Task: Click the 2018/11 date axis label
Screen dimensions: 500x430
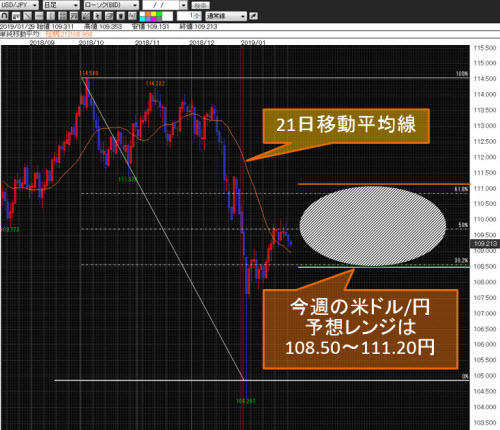Action: coord(147,42)
